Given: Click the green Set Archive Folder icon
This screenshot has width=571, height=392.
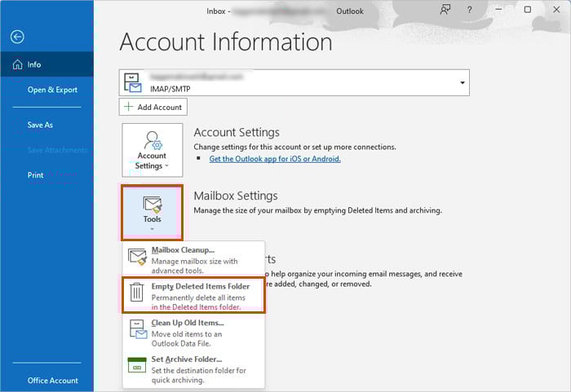Looking at the screenshot, I should [x=137, y=365].
